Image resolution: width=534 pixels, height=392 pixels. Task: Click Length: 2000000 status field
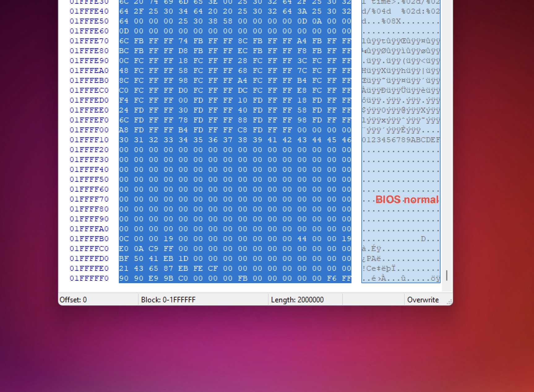click(x=305, y=300)
